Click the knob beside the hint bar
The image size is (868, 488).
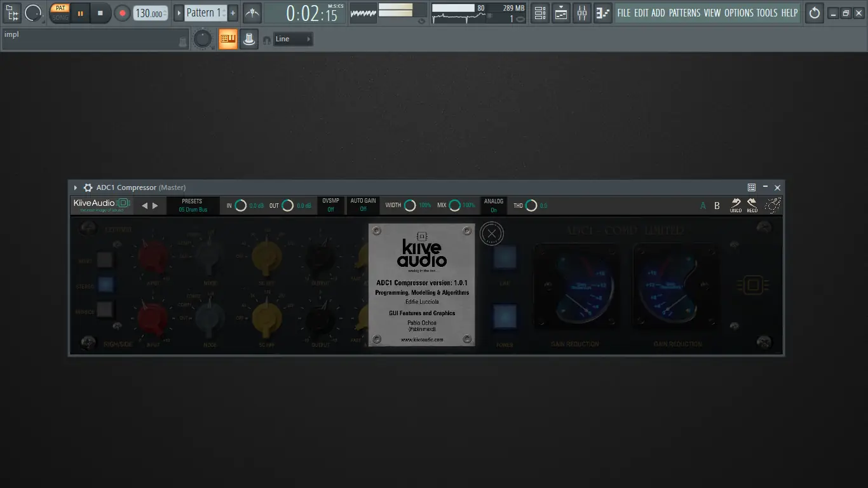(x=203, y=39)
